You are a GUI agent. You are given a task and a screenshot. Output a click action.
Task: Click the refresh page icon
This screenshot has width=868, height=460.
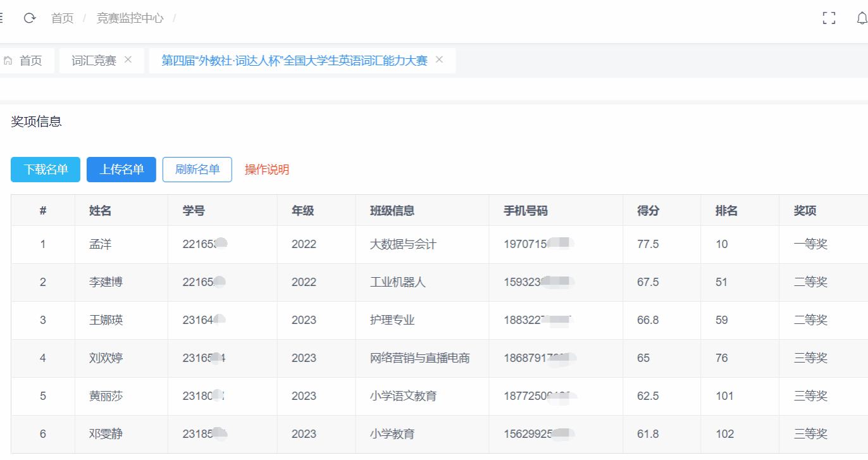(x=30, y=18)
